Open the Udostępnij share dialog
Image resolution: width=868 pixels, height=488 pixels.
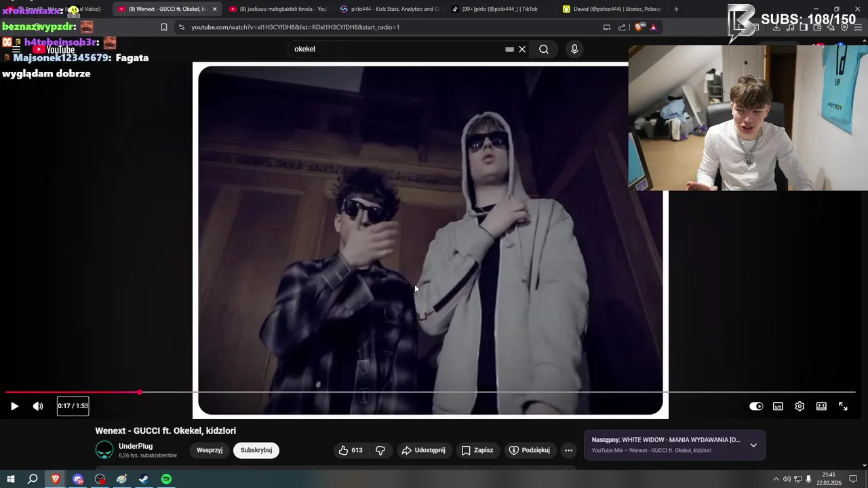(423, 450)
